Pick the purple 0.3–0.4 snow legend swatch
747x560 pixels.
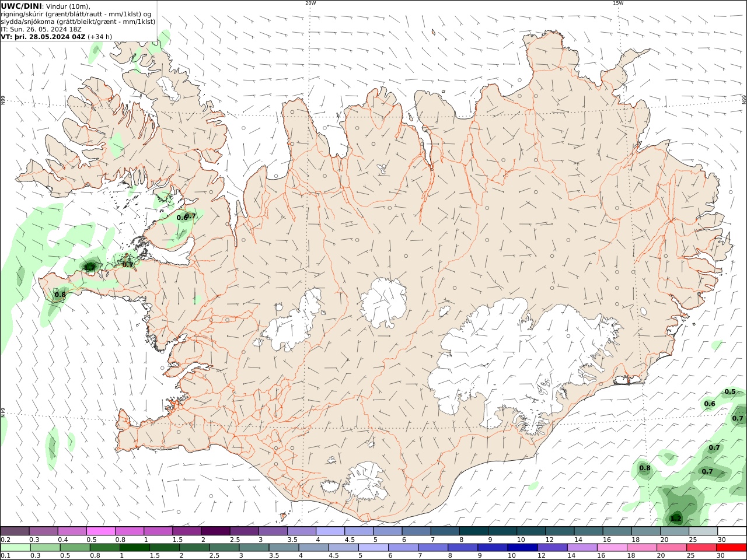(x=44, y=531)
